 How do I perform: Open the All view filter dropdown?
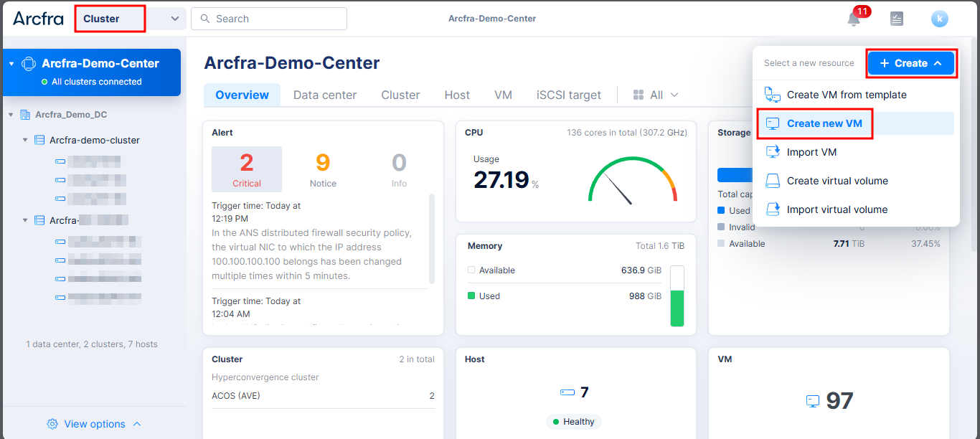click(x=656, y=95)
